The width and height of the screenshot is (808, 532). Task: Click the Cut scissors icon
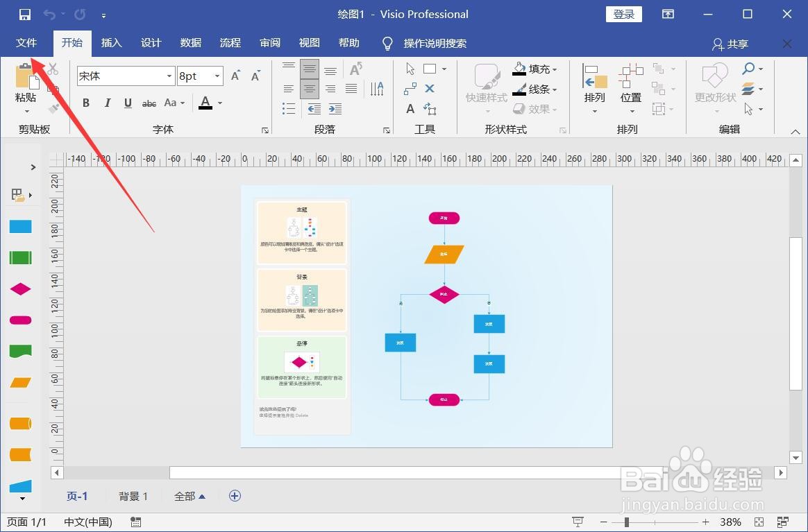tap(53, 69)
